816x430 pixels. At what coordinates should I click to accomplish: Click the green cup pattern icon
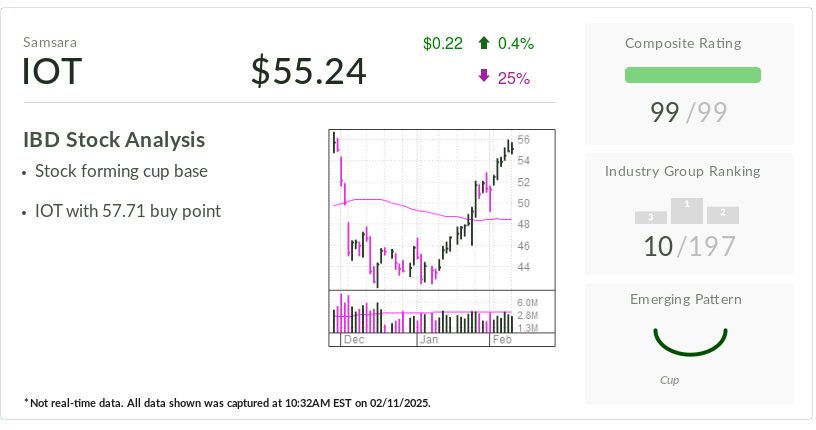[x=689, y=341]
